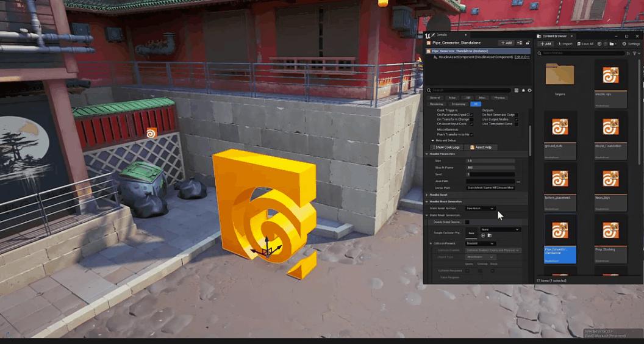The width and height of the screenshot is (644, 344).
Task: Click the Seed value input field
Action: (x=490, y=174)
